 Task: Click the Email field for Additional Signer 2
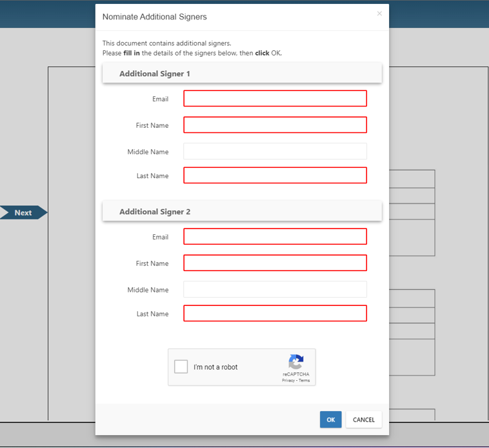275,236
